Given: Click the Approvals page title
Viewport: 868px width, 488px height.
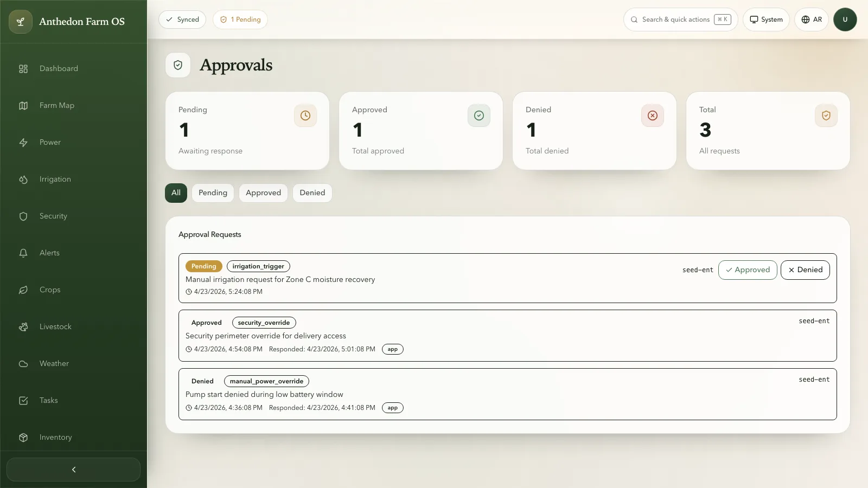Looking at the screenshot, I should pos(236,65).
